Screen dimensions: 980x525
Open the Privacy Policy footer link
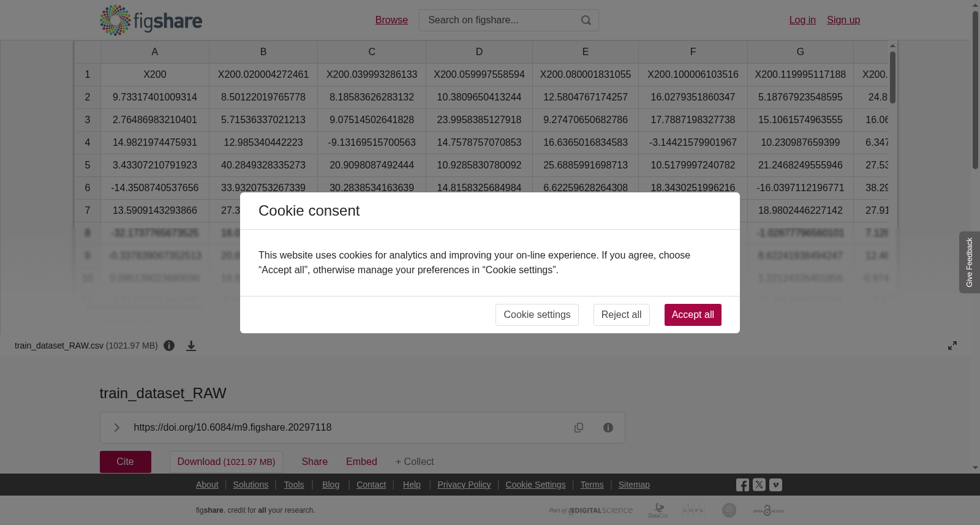click(x=464, y=485)
